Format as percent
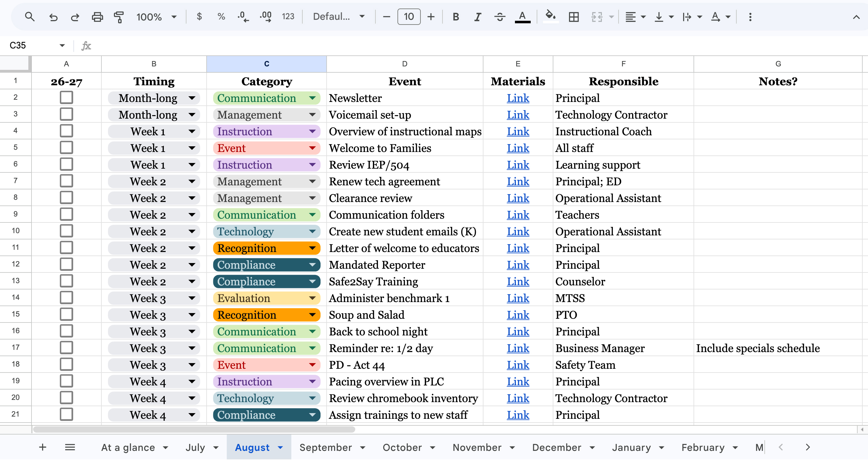Screen dimensions: 868x460 (221, 16)
